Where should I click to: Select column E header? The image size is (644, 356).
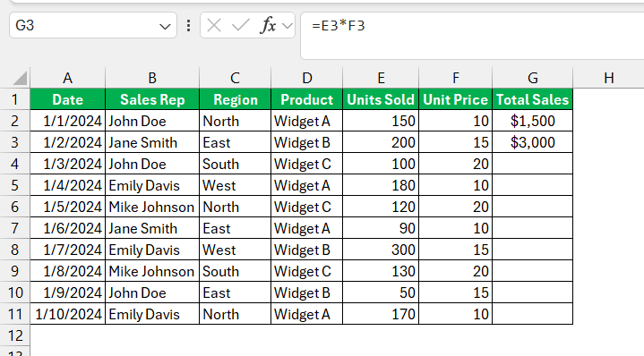pyautogui.click(x=381, y=78)
